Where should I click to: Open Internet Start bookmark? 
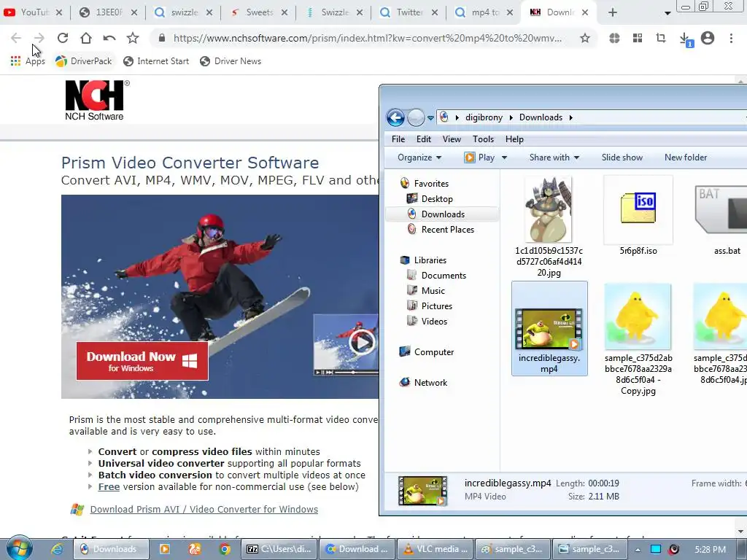pyautogui.click(x=156, y=61)
